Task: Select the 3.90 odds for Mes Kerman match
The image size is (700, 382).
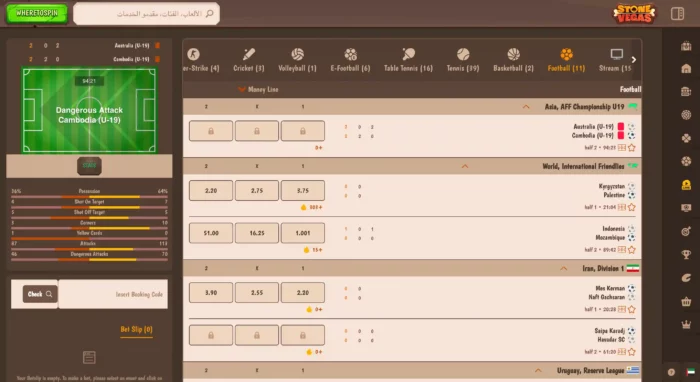Action: (x=211, y=293)
